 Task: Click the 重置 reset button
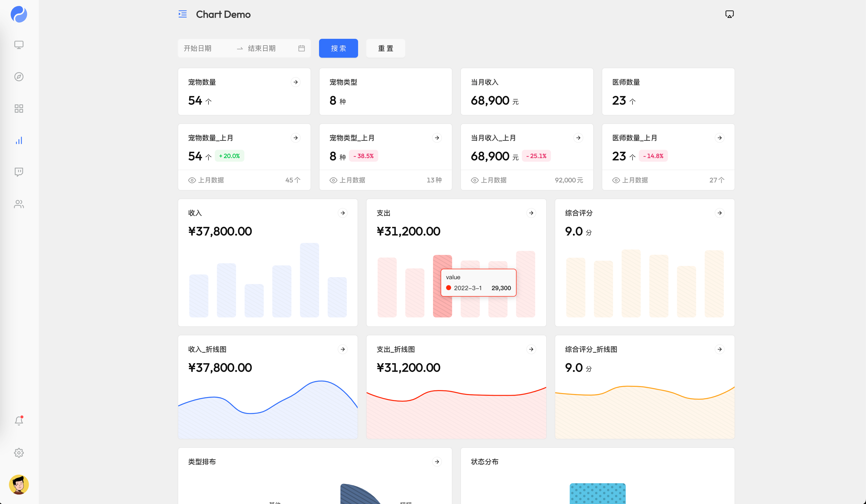385,48
